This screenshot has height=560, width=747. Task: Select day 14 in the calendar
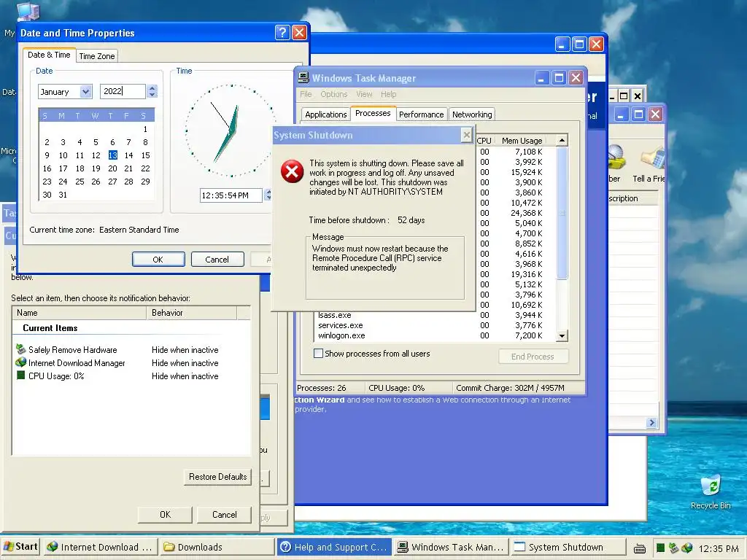pos(128,155)
